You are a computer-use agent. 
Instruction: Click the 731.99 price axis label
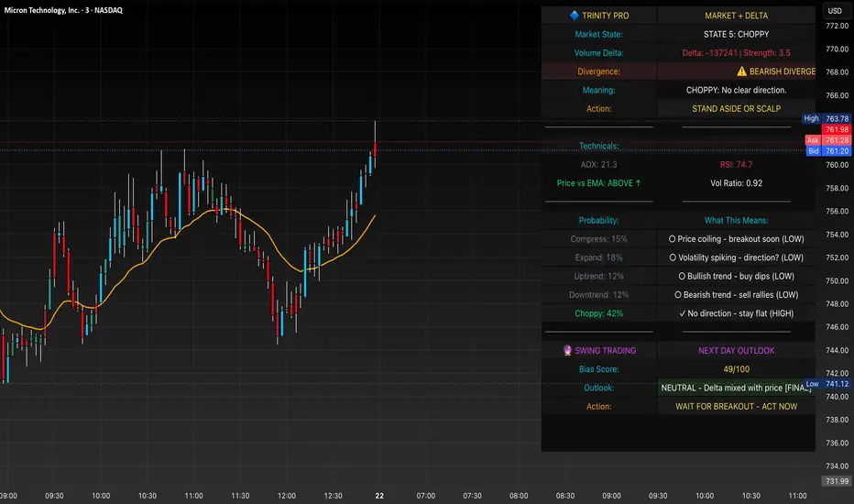point(836,481)
